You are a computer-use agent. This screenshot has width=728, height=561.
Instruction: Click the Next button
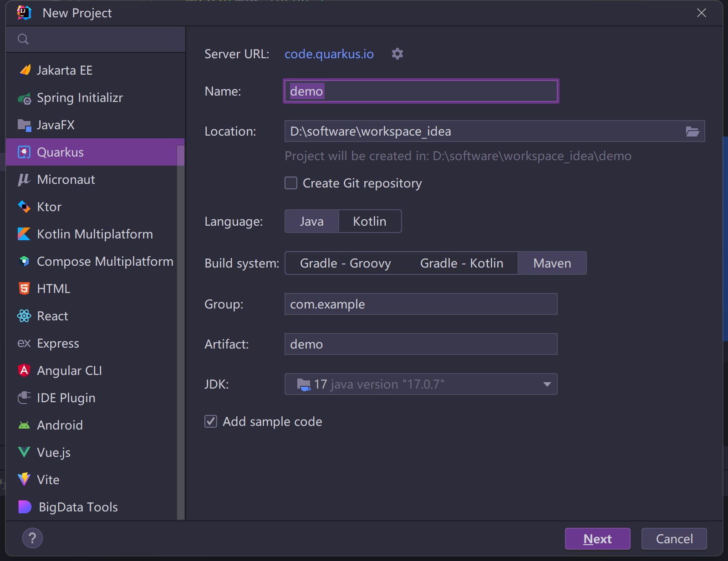click(x=598, y=539)
